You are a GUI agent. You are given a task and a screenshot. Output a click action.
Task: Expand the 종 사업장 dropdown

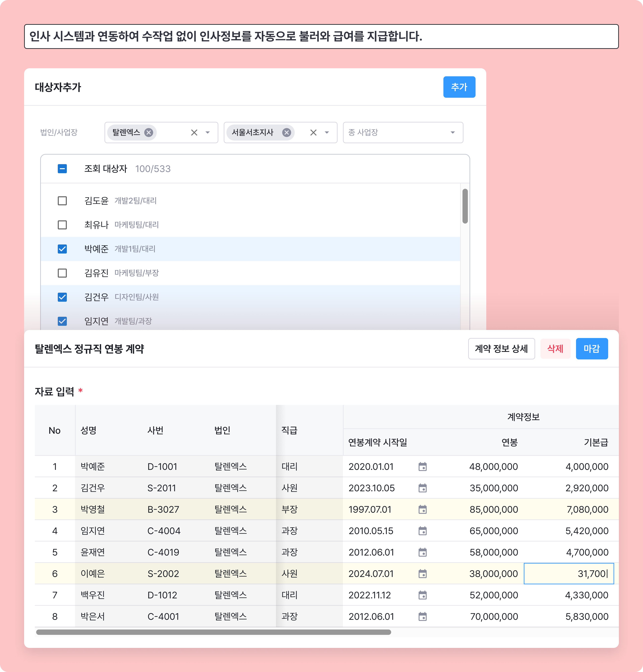coord(452,133)
